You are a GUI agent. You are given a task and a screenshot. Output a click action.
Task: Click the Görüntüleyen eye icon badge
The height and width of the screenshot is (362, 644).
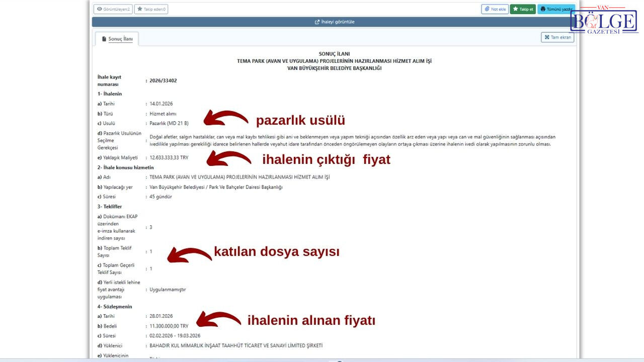[113, 9]
